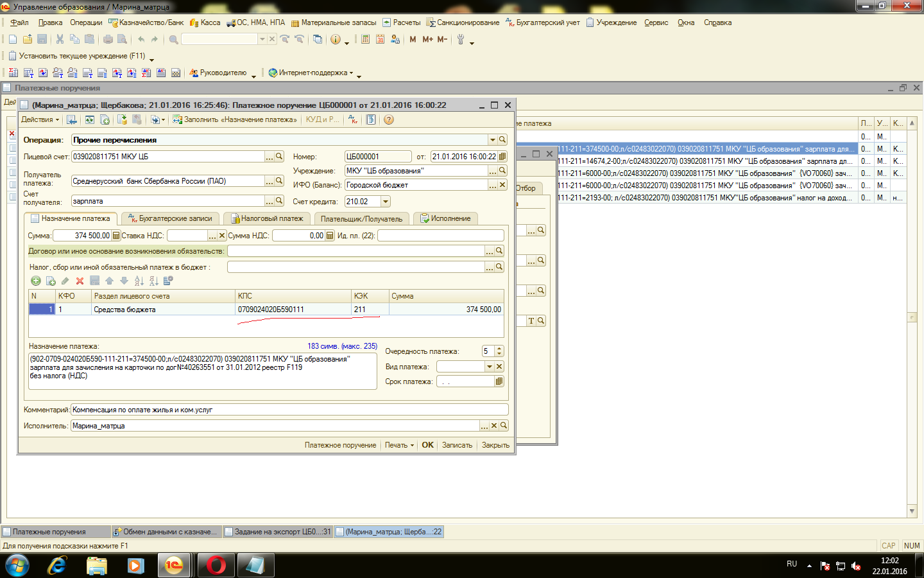Switch to Бухгалтерские записи tab
This screenshot has height=578, width=924.
171,218
